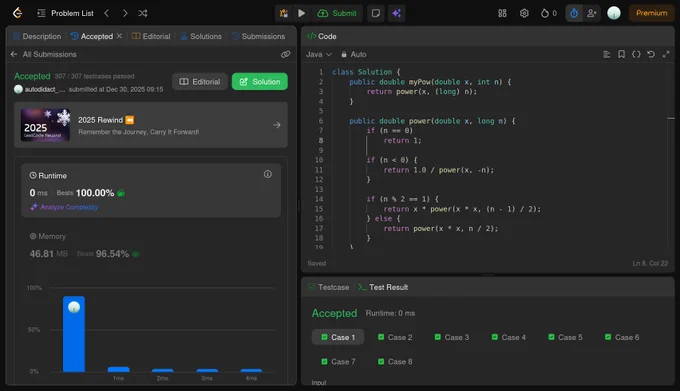Expand editor to fullscreen icon
680x391 pixels.
[x=666, y=54]
